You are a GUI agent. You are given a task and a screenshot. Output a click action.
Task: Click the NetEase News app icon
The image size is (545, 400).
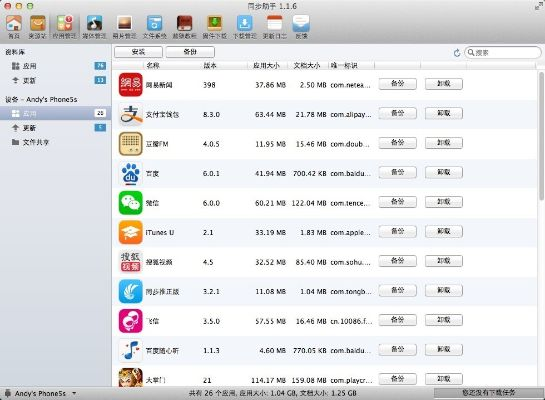130,84
